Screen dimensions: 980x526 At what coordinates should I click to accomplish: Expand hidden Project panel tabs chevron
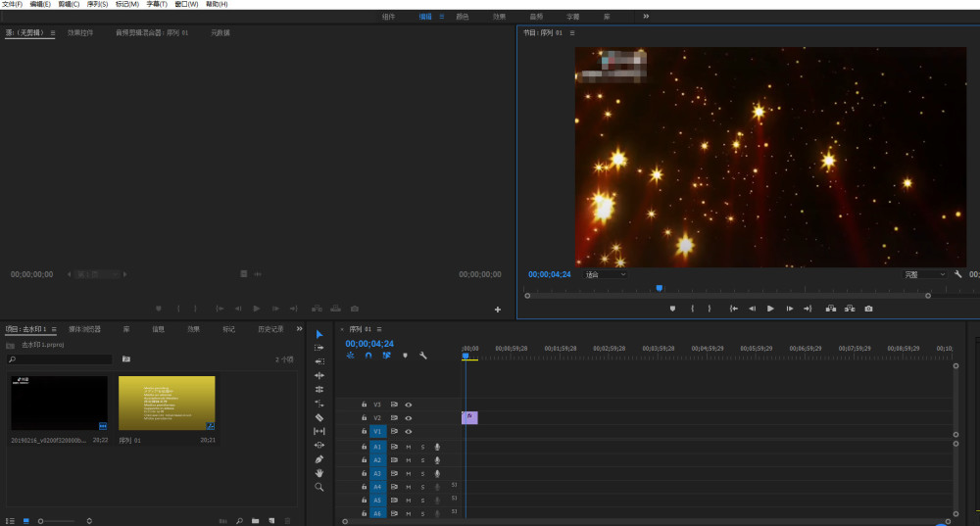pos(299,328)
